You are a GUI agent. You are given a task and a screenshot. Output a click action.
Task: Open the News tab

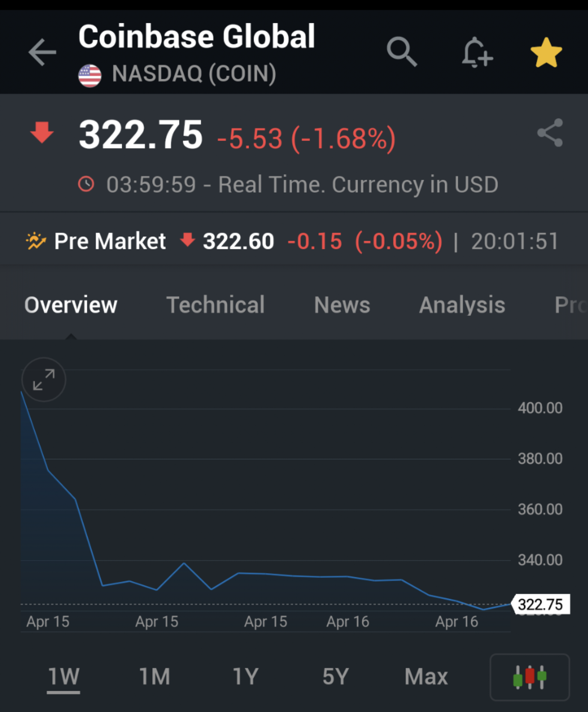coord(342,305)
